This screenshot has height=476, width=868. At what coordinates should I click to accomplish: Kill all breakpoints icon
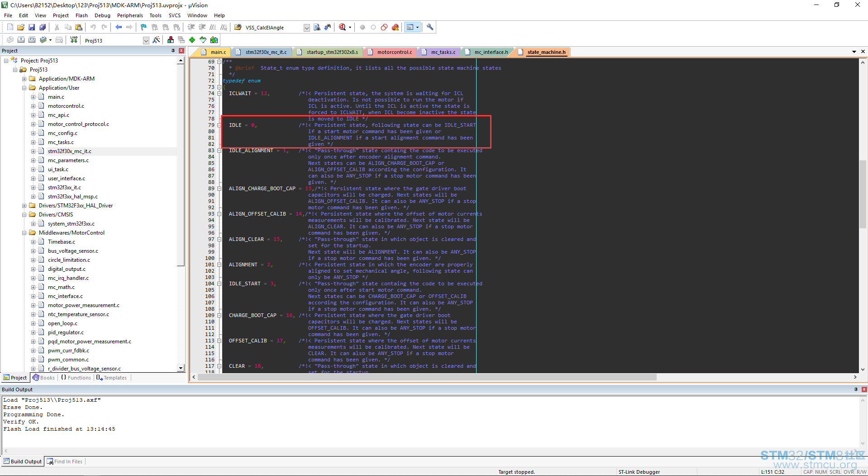395,27
